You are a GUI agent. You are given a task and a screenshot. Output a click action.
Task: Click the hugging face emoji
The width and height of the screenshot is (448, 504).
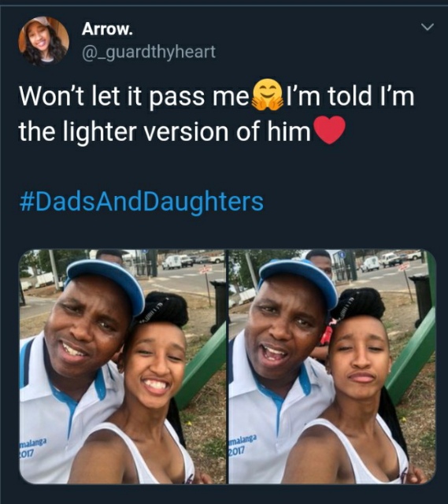tap(268, 95)
